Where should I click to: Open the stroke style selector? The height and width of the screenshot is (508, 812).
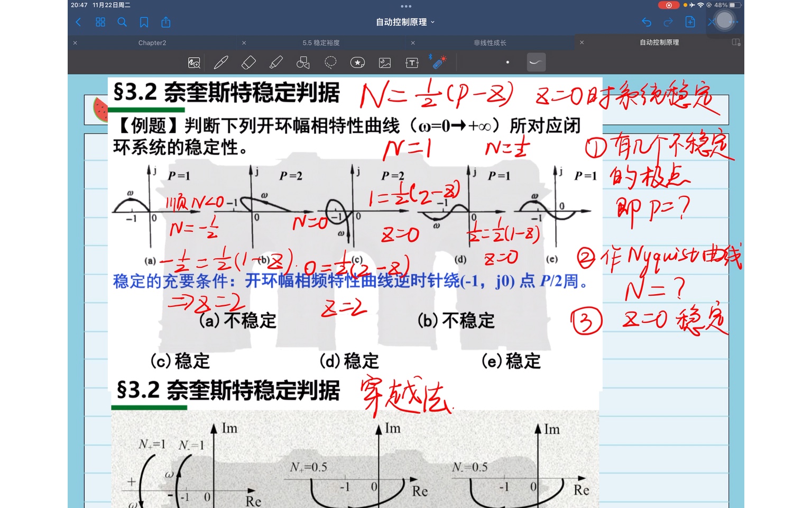(x=536, y=62)
